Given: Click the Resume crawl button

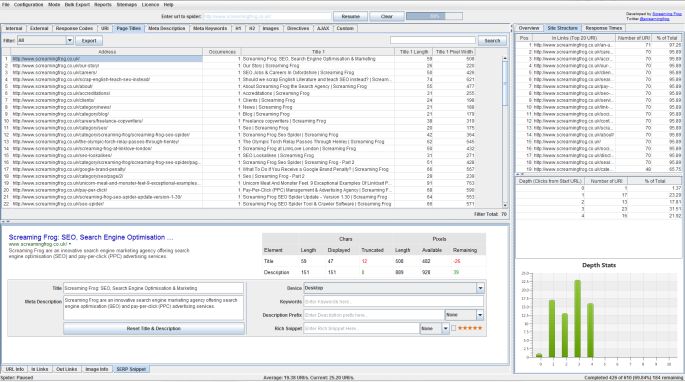Looking at the screenshot, I should click(x=350, y=16).
